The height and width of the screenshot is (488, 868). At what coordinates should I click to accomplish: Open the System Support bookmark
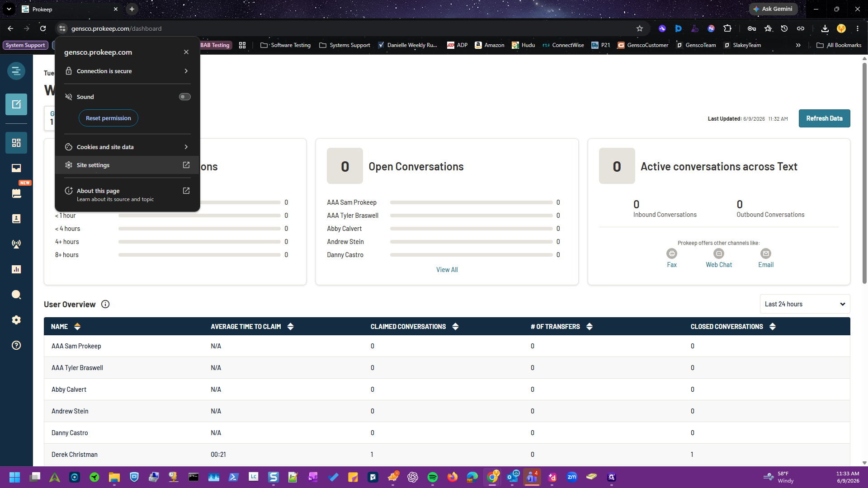click(25, 45)
